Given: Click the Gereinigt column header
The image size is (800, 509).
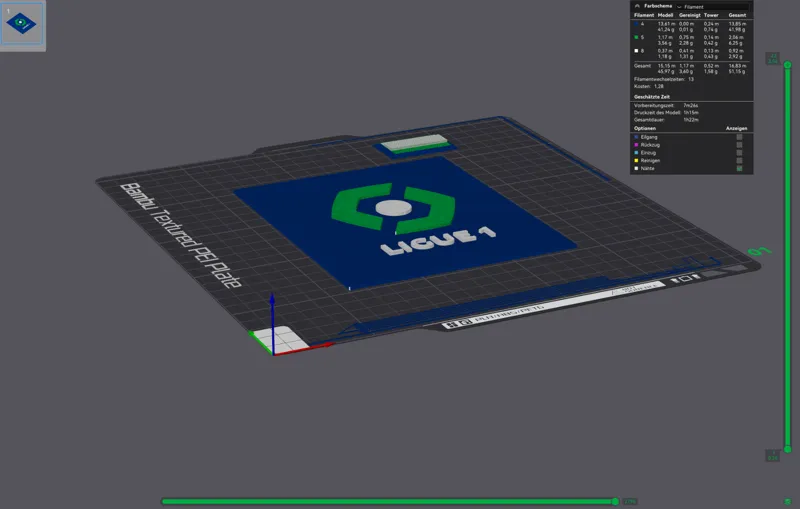Looking at the screenshot, I should (x=690, y=15).
